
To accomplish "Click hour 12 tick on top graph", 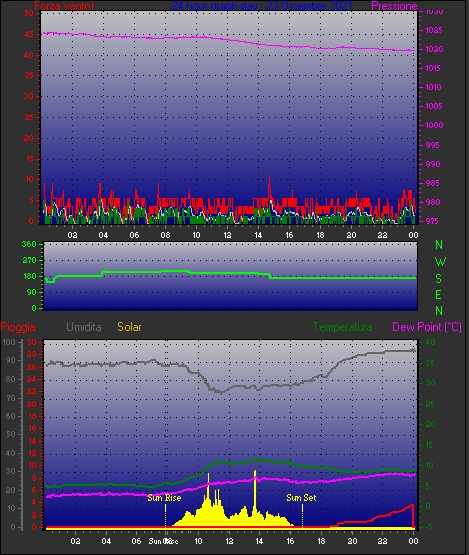I will tap(227, 235).
